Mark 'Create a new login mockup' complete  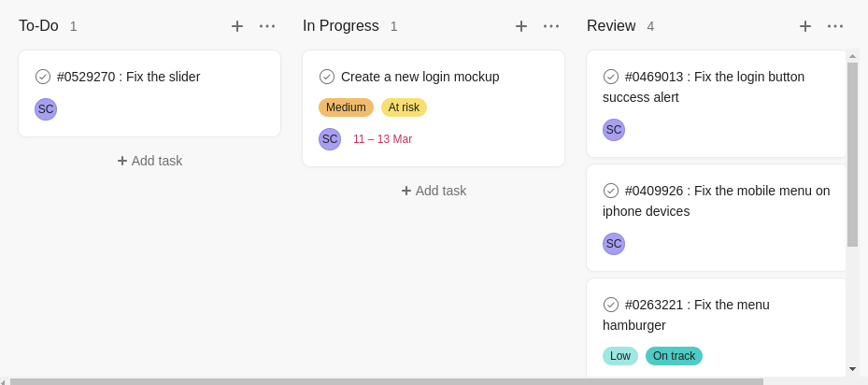(x=327, y=77)
